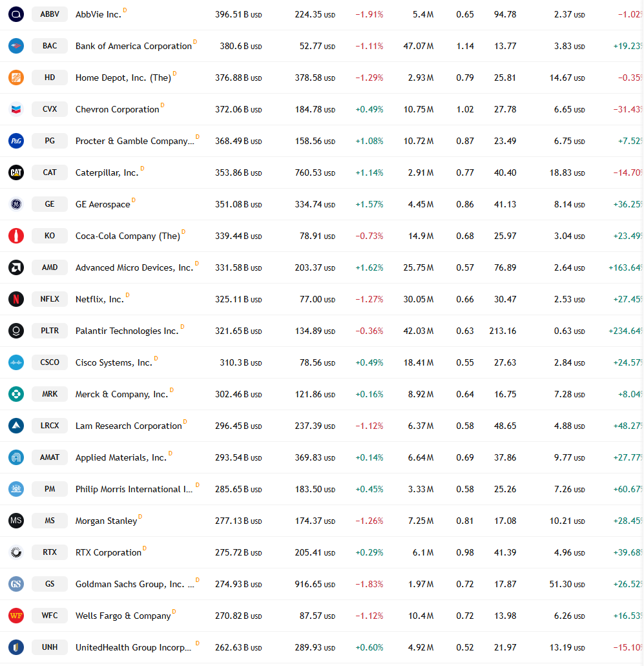Click the Morgan Stanley MS logo icon
Screen dimensions: 644x666
(16, 521)
